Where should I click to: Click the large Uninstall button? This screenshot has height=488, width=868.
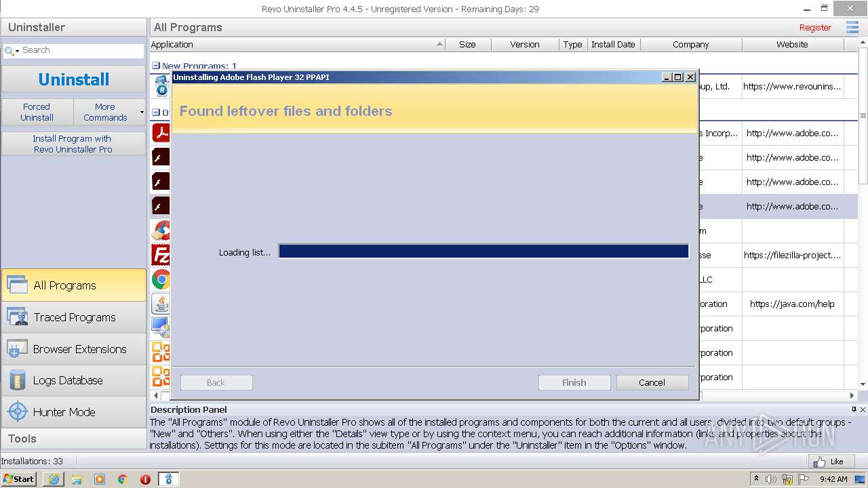[73, 79]
